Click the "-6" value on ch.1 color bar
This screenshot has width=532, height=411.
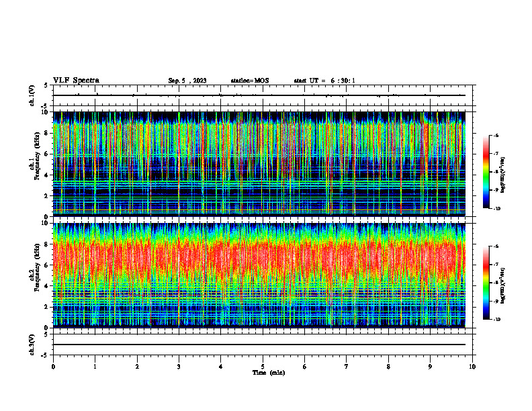(496, 135)
